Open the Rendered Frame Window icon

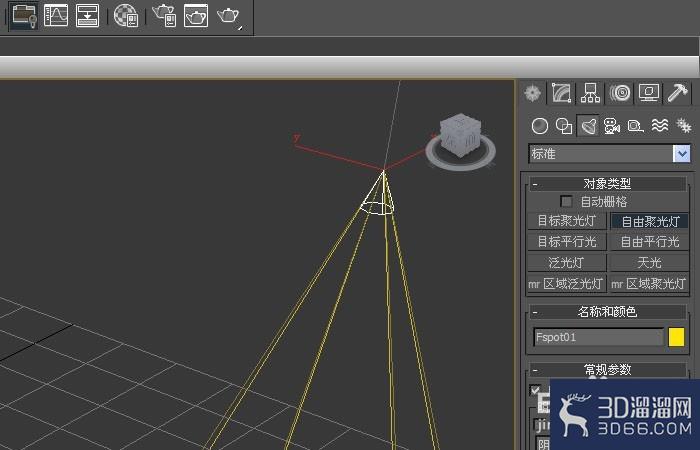(196, 16)
